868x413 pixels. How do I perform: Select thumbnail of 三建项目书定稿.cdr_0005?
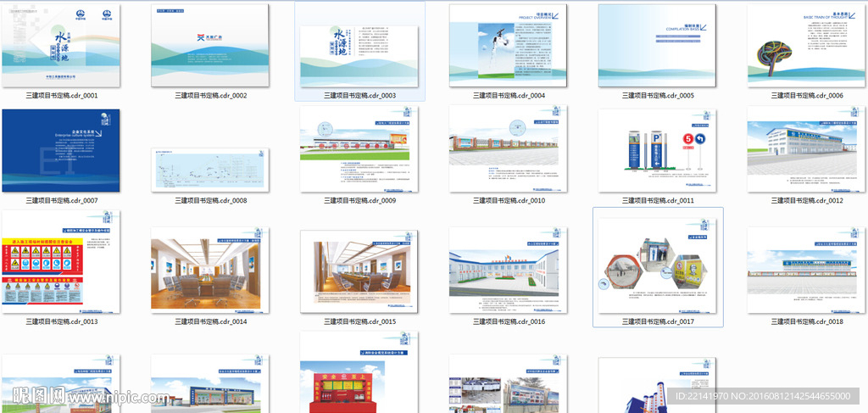tap(657, 46)
